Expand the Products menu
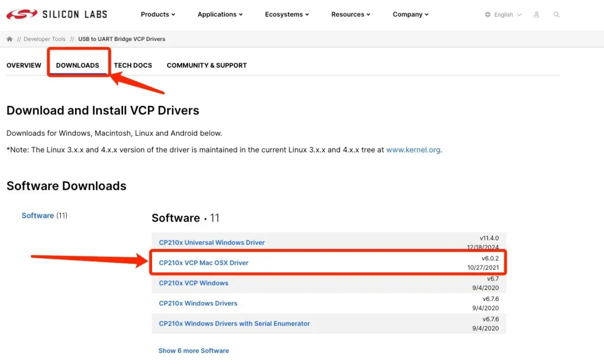This screenshot has height=364, width=604. click(x=158, y=14)
